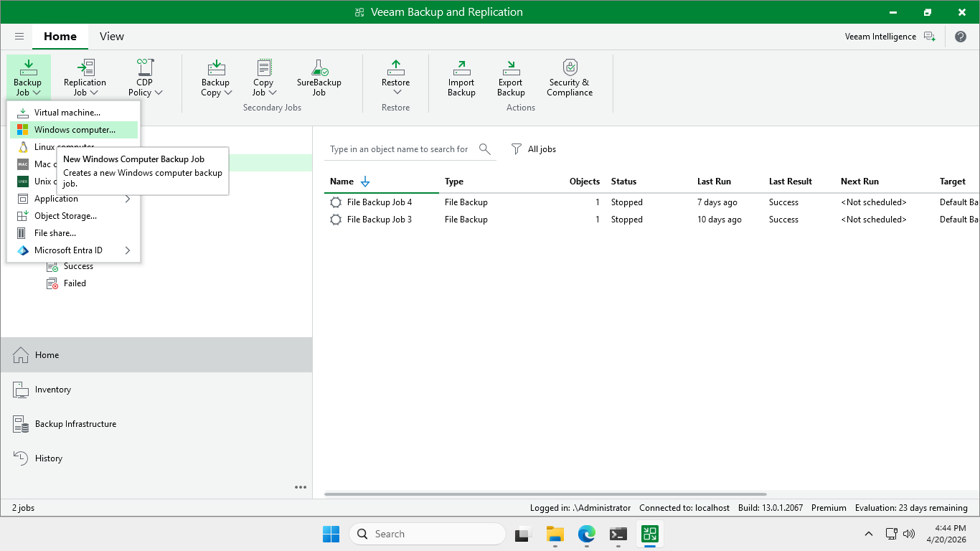Click the search magnifier icon in jobs filter

tap(485, 149)
